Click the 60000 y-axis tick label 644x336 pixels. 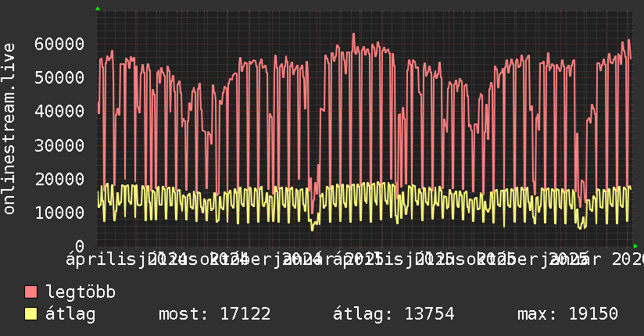[x=59, y=44]
